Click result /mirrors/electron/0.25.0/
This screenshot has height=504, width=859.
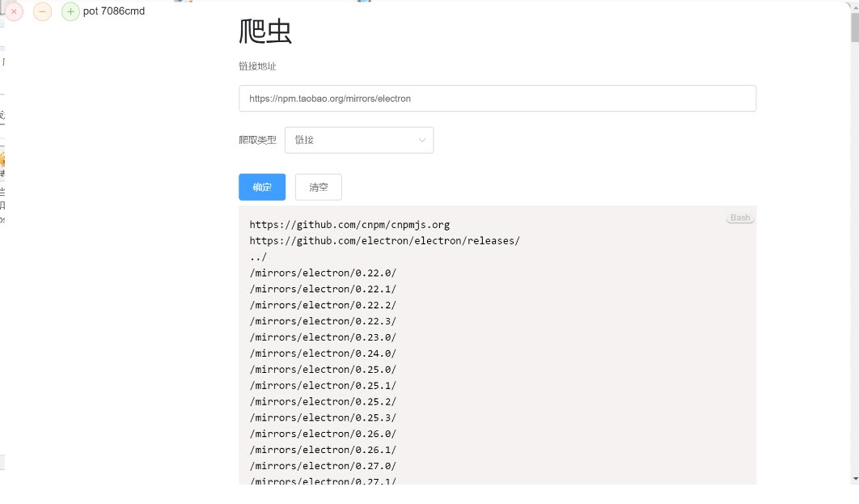(323, 369)
